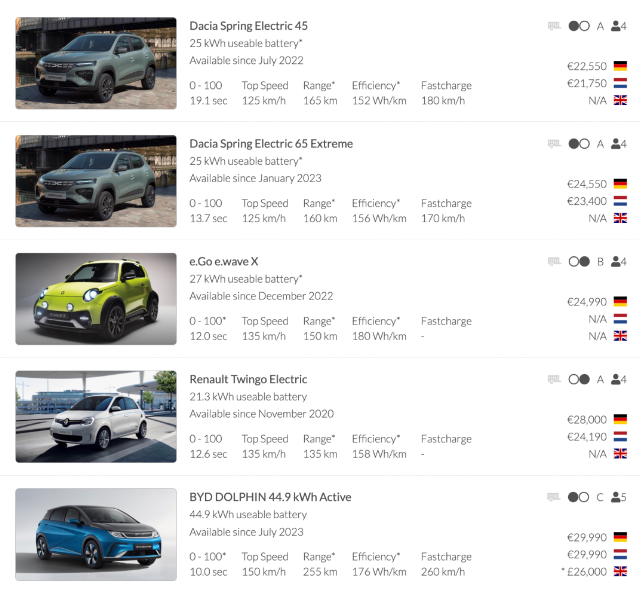Select the €21,750 price
Viewport: 640px width, 590px height.
587,83
